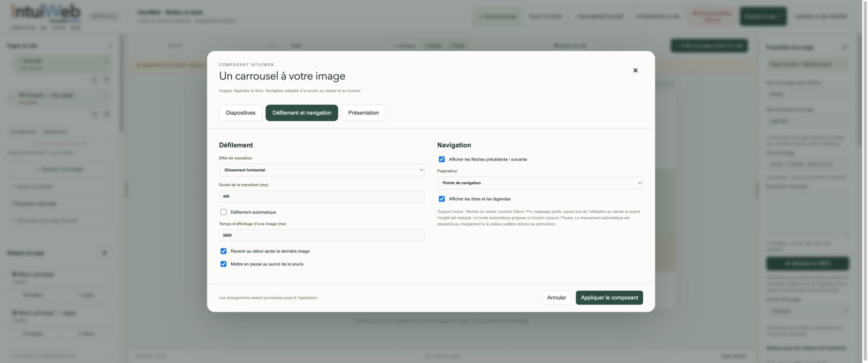Screen dimensions: 868x363
Task: Click the Toujours inclus help paragraph
Action: click(x=539, y=218)
